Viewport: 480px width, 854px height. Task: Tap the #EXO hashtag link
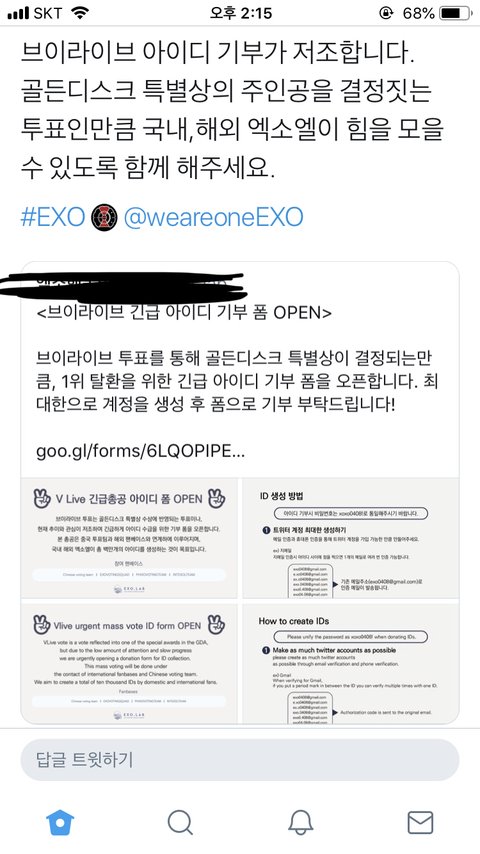click(53, 217)
